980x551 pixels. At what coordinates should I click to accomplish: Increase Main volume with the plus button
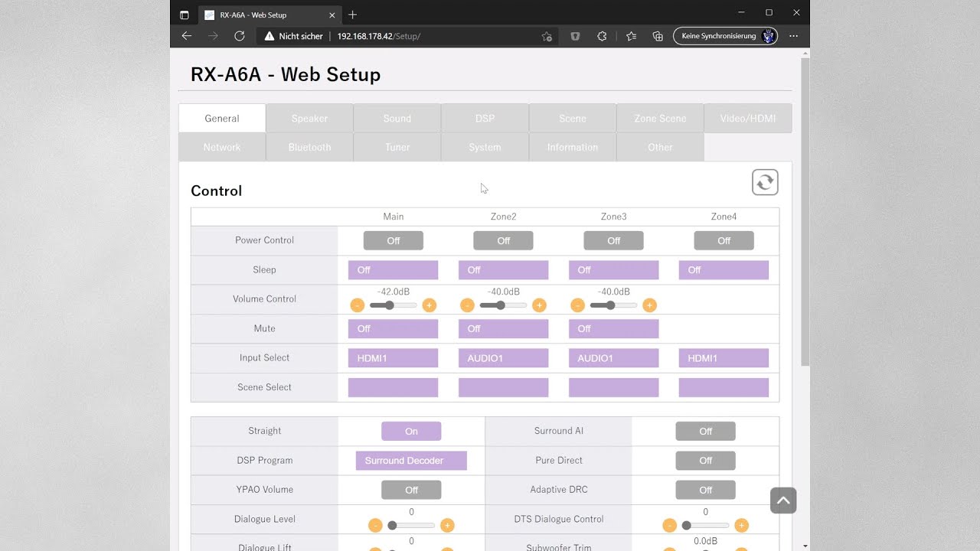coord(430,305)
